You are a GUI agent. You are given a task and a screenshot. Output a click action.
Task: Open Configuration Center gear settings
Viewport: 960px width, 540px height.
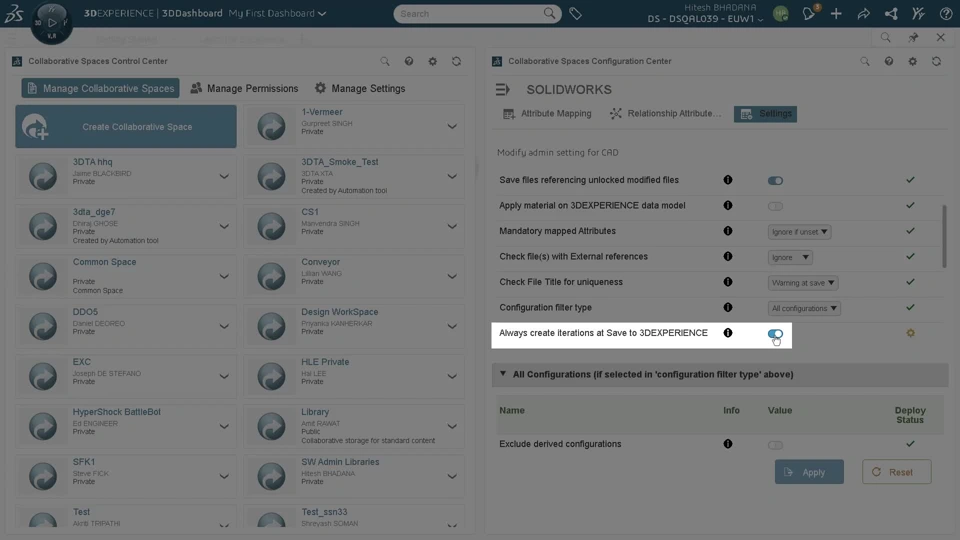point(913,61)
